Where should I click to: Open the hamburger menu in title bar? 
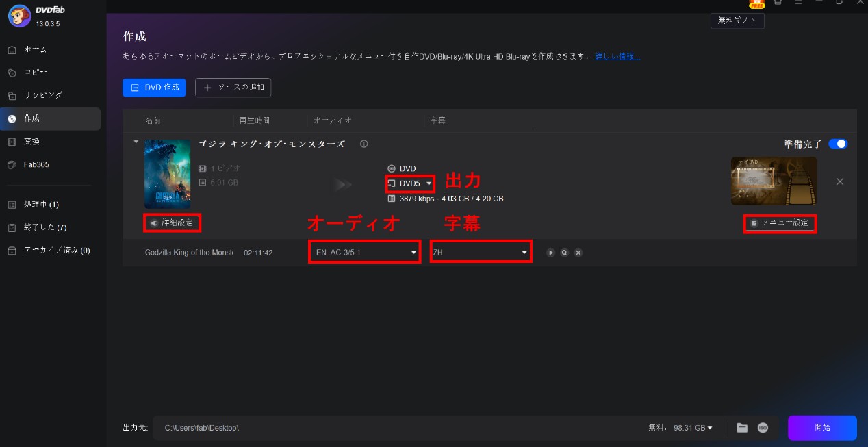[798, 2]
